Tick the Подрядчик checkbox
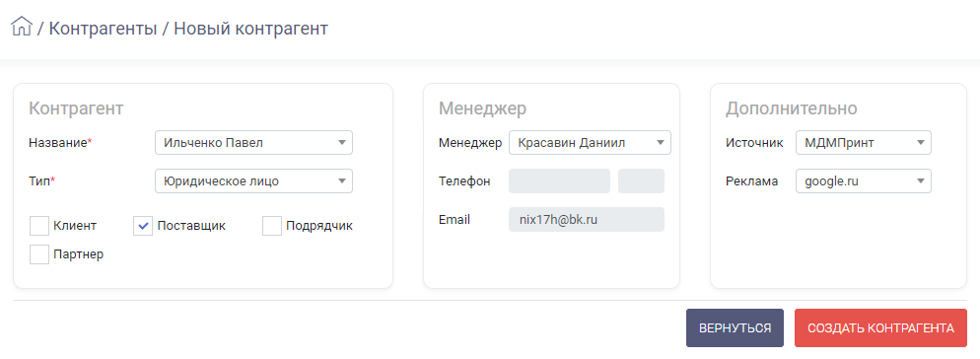Viewport: 980px width, 359px height. point(272,226)
